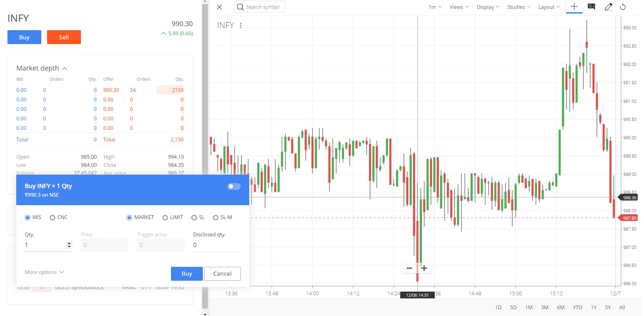Select the crosshair tool icon
The height and width of the screenshot is (316, 644).
(x=574, y=6)
